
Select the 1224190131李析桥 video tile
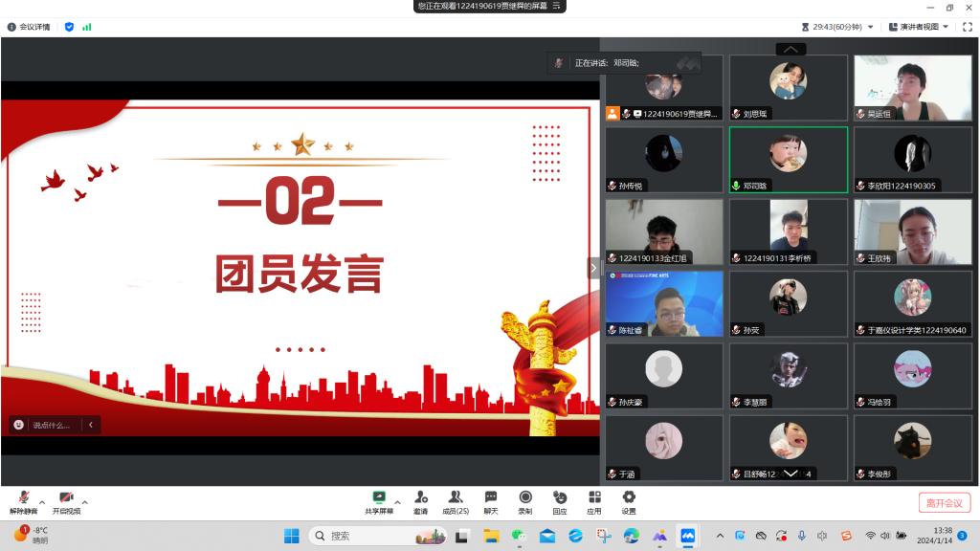(x=789, y=231)
